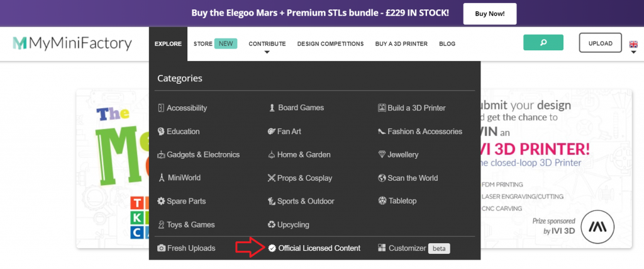Click the Upload button

coord(600,43)
